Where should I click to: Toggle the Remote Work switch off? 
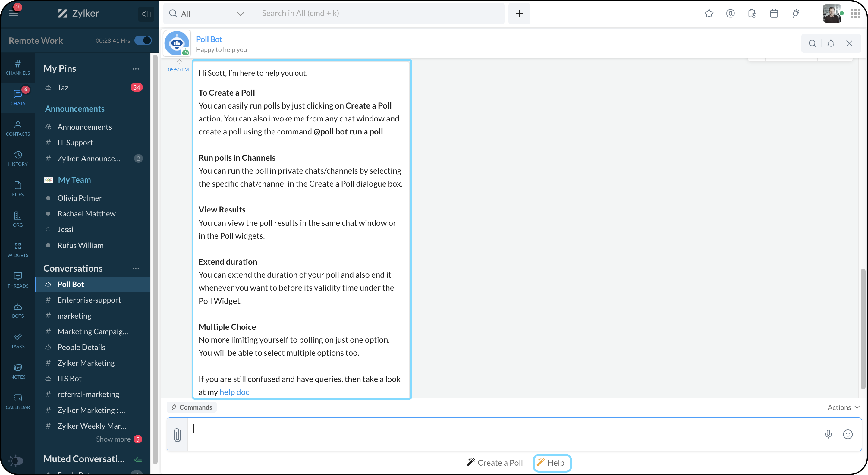coord(143,40)
